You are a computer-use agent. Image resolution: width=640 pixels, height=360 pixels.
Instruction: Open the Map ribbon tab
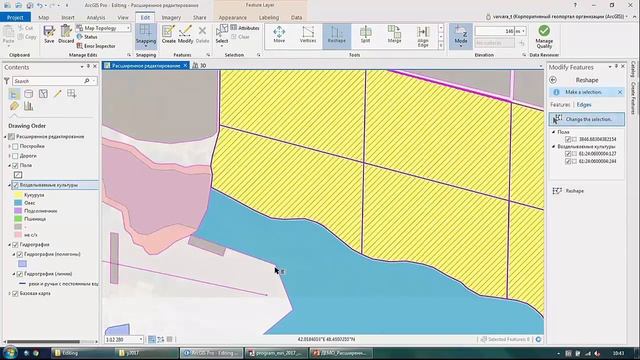[x=43, y=18]
